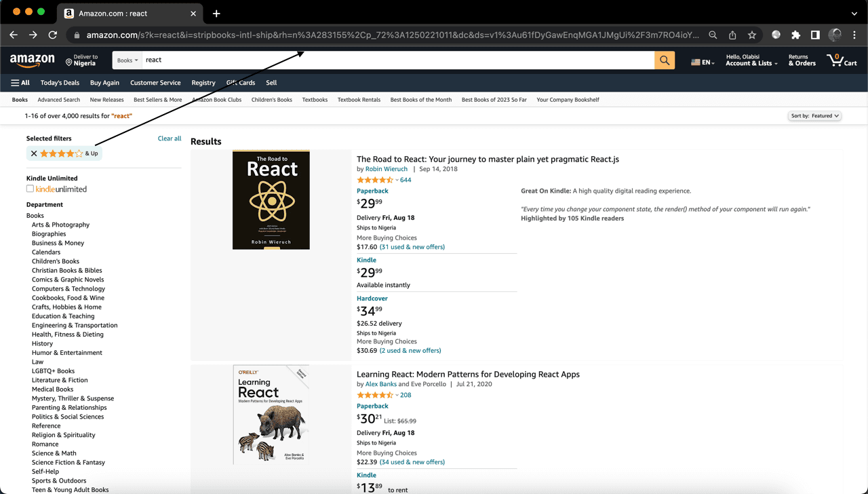Click the zoom magnifier in address bar
This screenshot has height=494, width=868.
[713, 35]
